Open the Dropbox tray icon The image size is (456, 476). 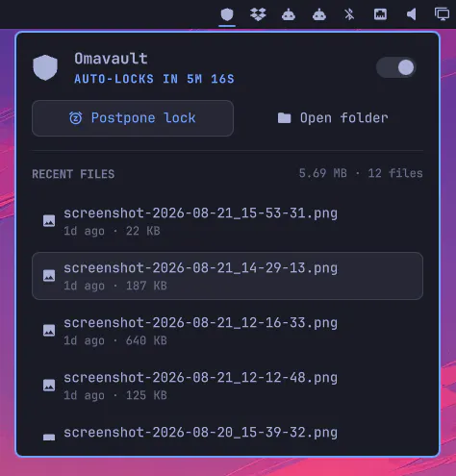258,14
